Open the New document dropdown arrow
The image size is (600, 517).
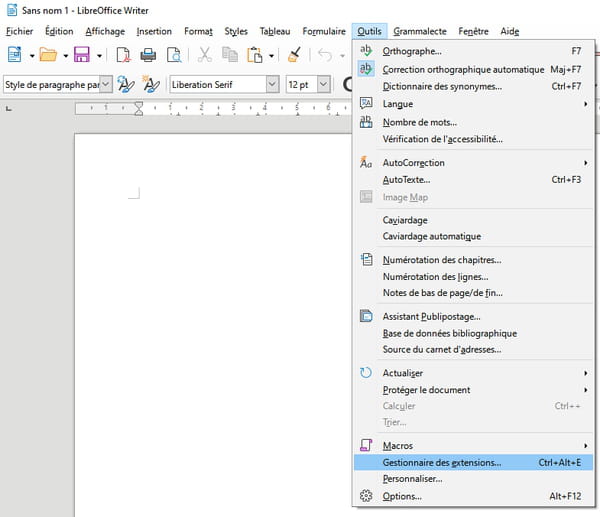32,56
